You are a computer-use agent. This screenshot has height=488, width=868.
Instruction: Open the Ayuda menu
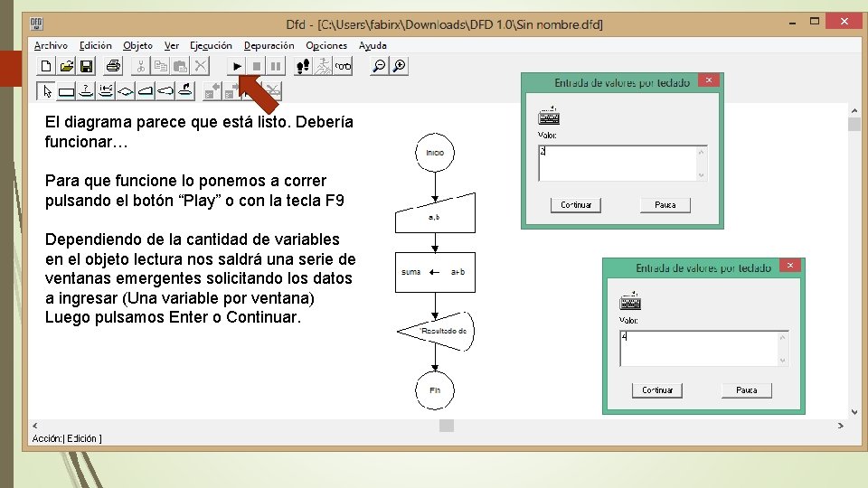373,45
